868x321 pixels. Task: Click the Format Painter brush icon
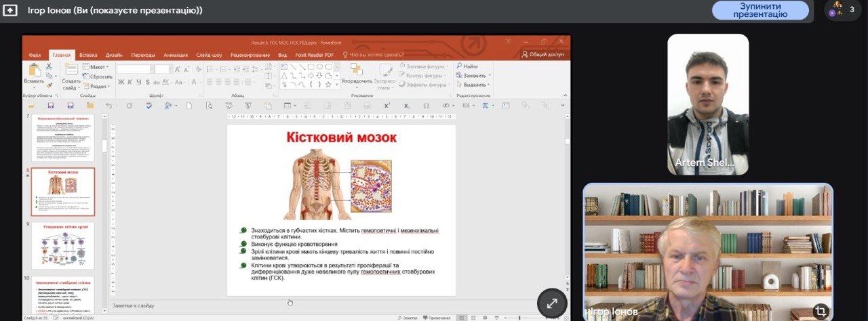pos(49,85)
